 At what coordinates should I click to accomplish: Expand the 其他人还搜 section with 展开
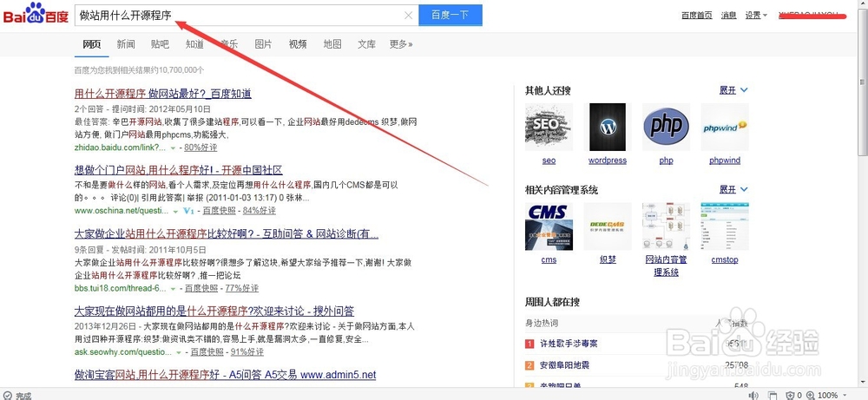(733, 90)
